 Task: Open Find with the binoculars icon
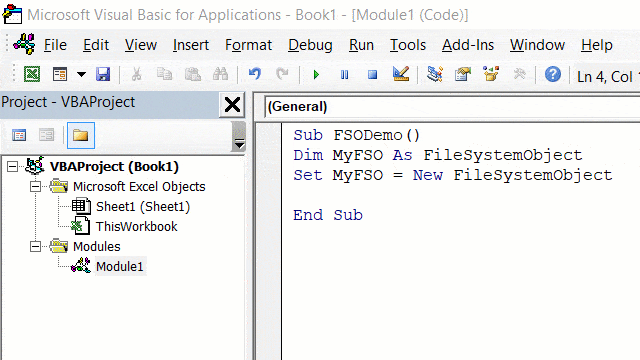pos(220,74)
